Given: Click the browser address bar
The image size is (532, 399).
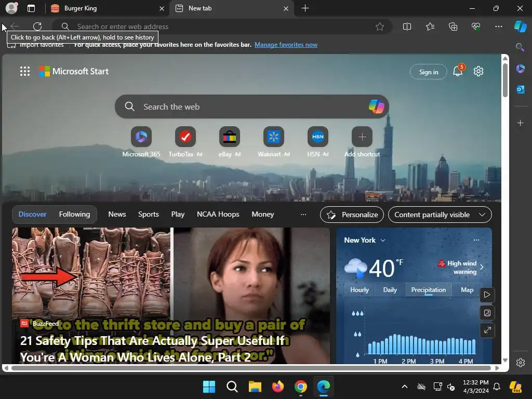Looking at the screenshot, I should tap(222, 26).
